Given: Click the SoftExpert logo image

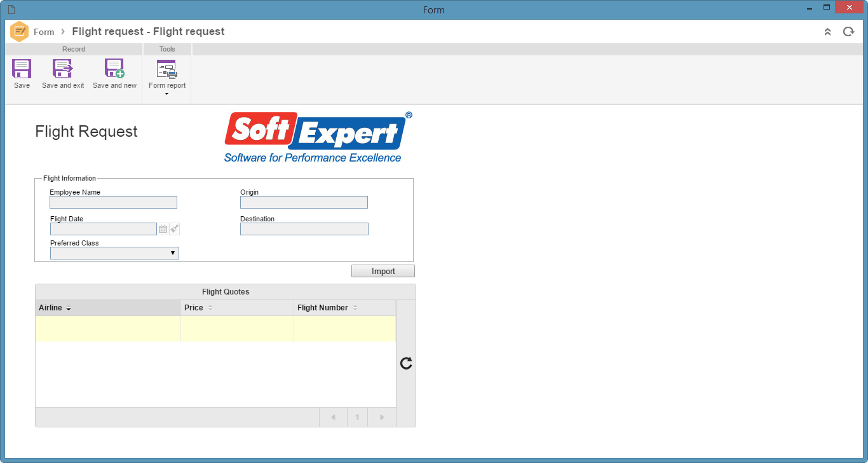Looking at the screenshot, I should [x=318, y=137].
